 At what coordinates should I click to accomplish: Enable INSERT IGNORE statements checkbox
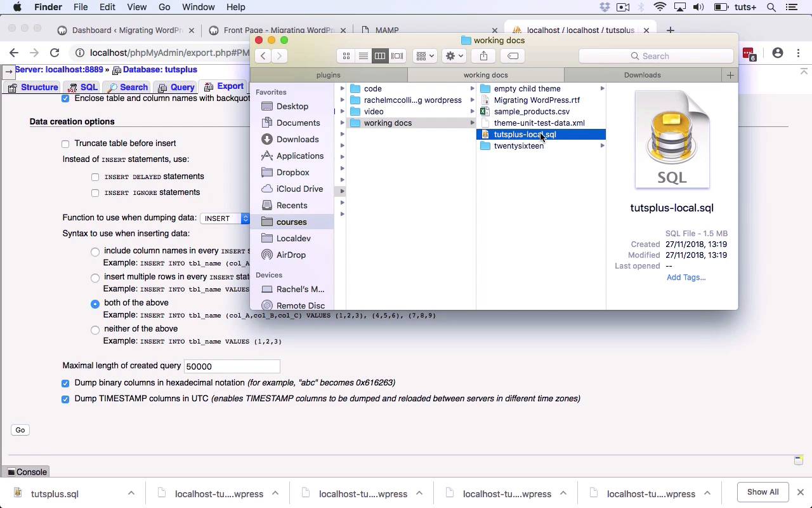[95, 193]
